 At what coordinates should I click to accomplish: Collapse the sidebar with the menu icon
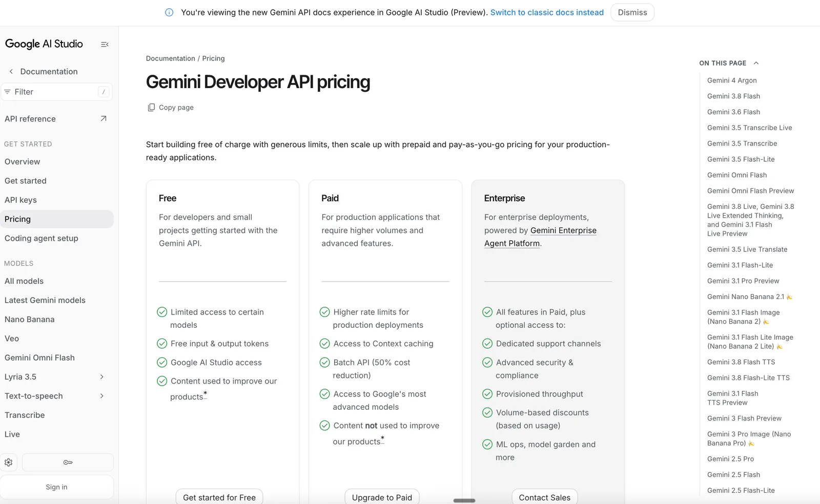click(x=105, y=45)
